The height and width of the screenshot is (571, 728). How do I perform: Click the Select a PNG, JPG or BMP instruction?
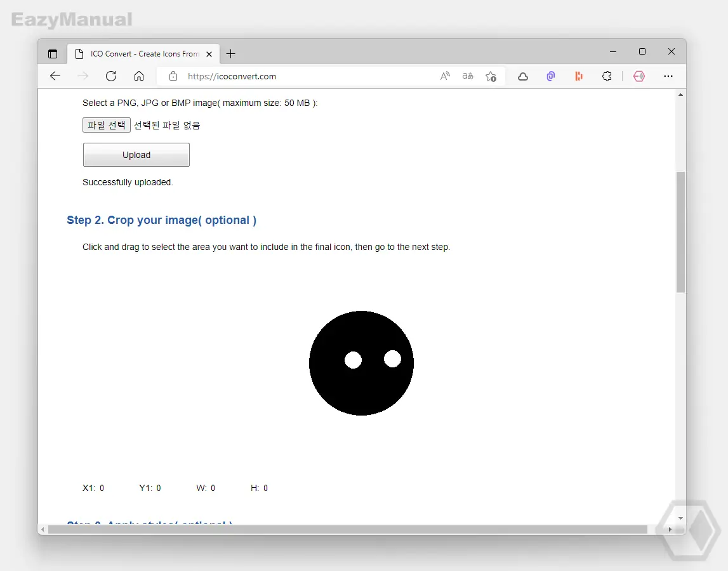coord(200,103)
